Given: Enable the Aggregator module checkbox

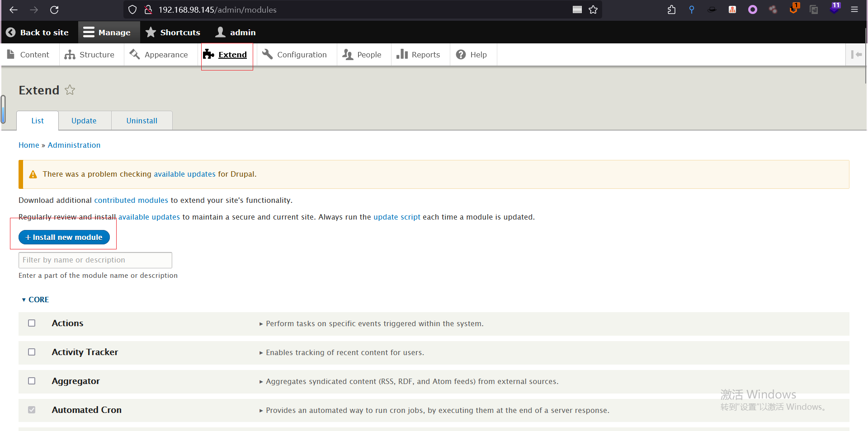Looking at the screenshot, I should click(32, 381).
